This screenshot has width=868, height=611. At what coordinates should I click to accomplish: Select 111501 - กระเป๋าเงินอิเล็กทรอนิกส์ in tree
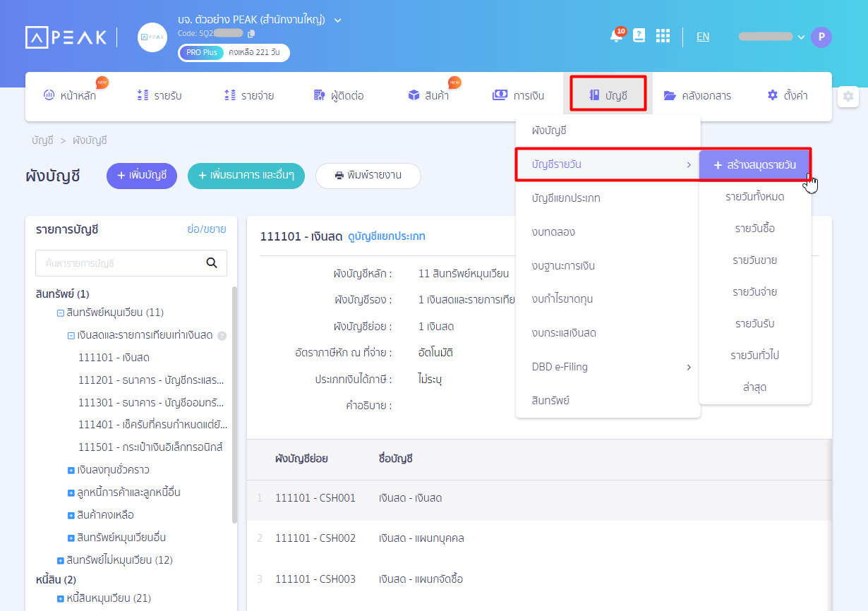point(150,447)
